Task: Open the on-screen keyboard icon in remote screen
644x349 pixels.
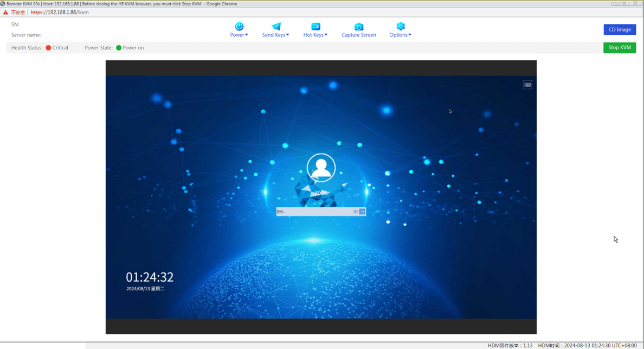Action: pos(527,85)
